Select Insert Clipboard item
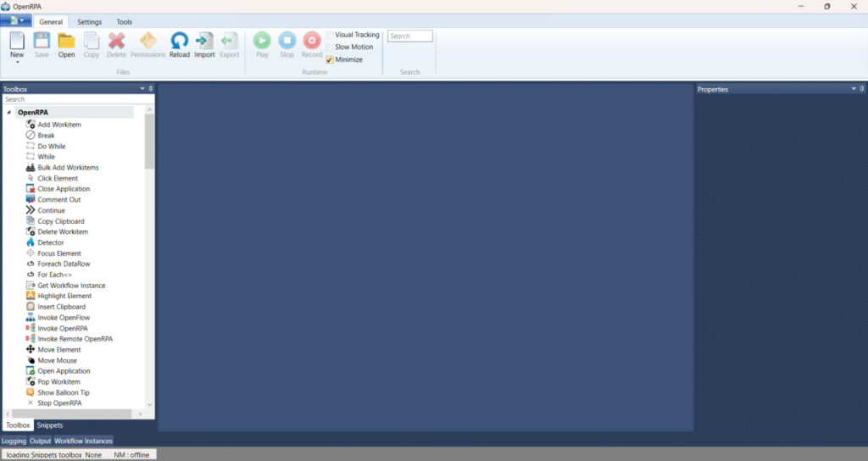Image resolution: width=868 pixels, height=461 pixels. (56, 307)
